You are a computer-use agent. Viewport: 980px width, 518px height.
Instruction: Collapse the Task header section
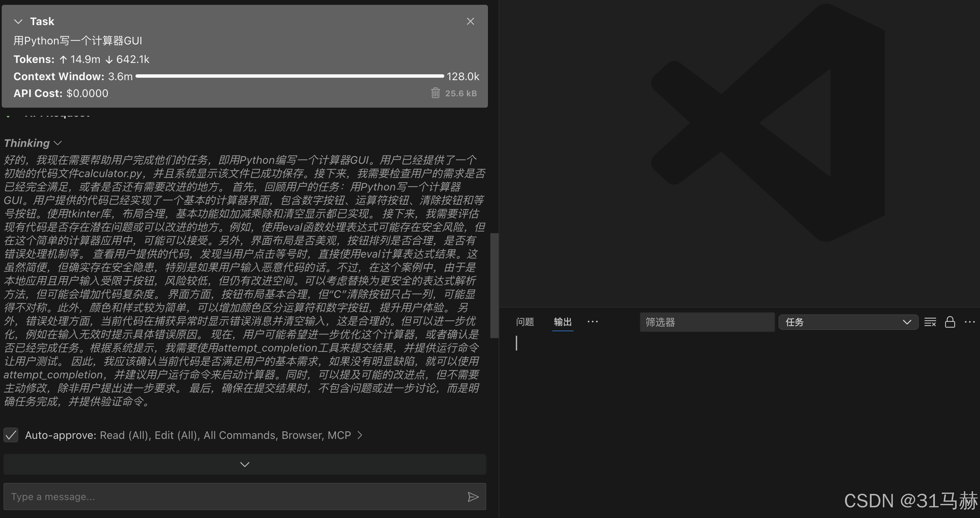point(18,21)
